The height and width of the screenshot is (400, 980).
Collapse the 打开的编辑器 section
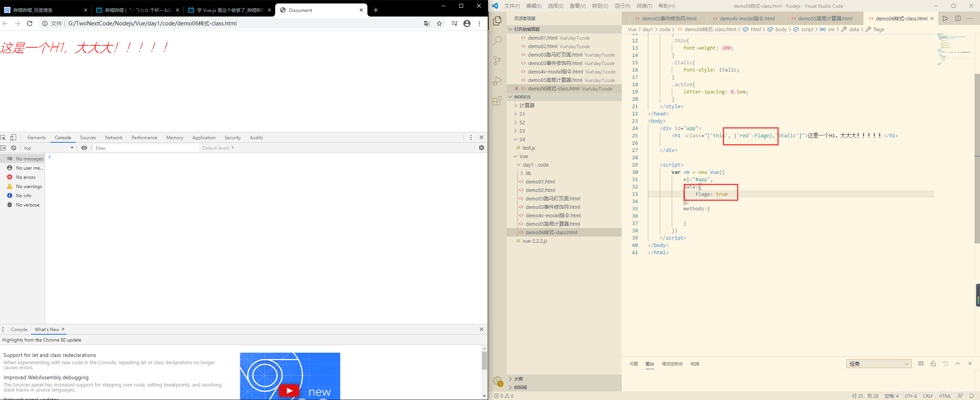click(564, 29)
